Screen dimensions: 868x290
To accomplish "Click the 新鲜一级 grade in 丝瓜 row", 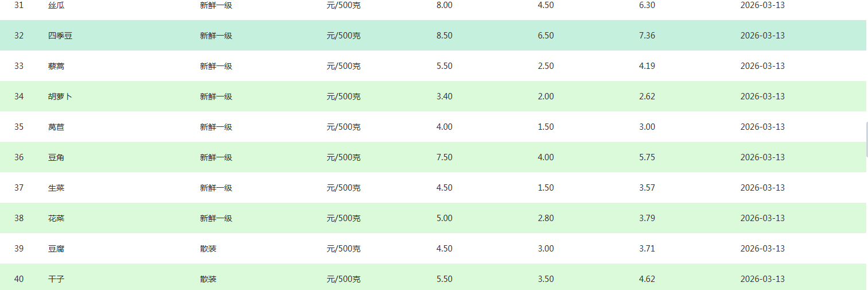I will pyautogui.click(x=216, y=5).
